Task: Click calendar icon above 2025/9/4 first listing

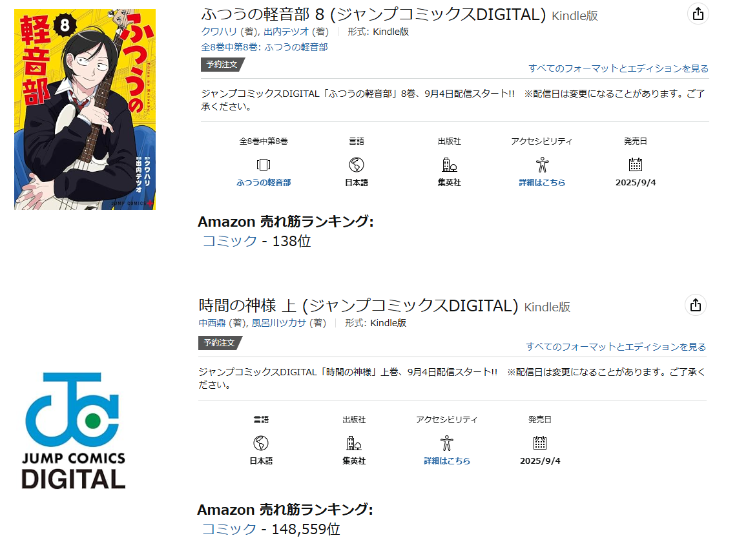Action: pos(636,164)
